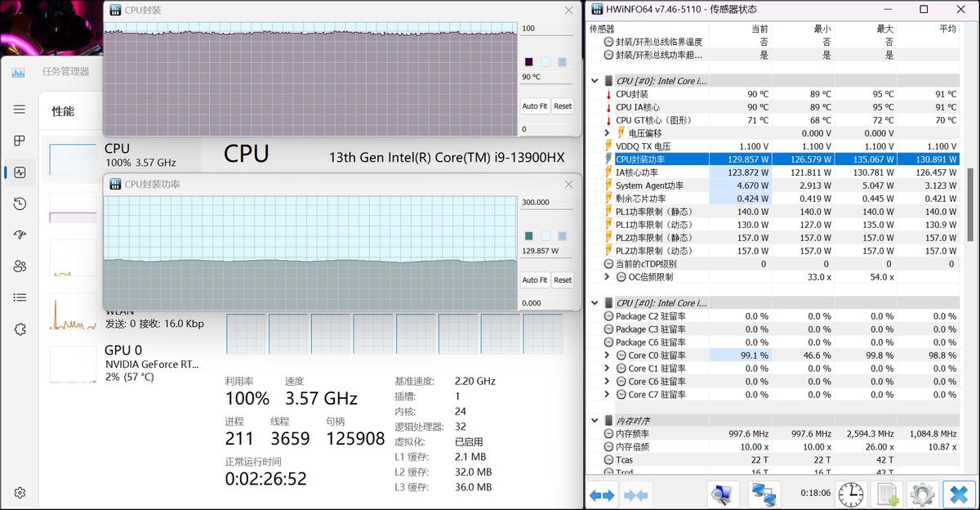Click HWiNFO log file add icon
Viewport: 980px width, 510px height.
pyautogui.click(x=888, y=494)
